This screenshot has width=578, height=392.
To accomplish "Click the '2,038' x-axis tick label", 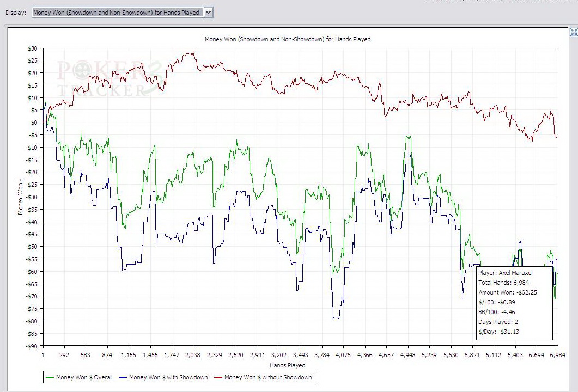I will (x=193, y=355).
